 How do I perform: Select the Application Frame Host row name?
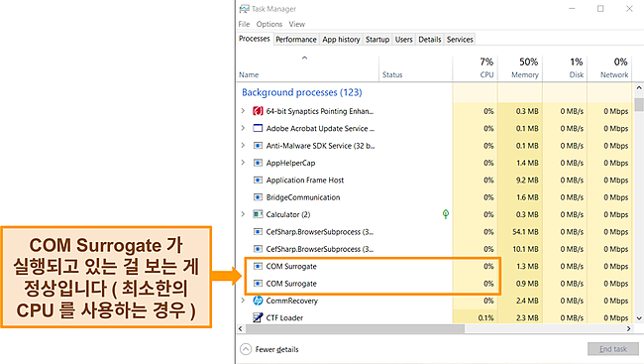tap(305, 181)
